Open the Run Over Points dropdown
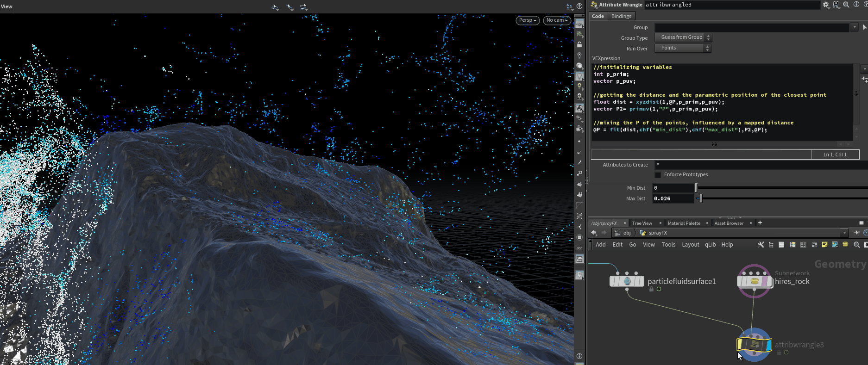868x365 pixels. point(683,48)
